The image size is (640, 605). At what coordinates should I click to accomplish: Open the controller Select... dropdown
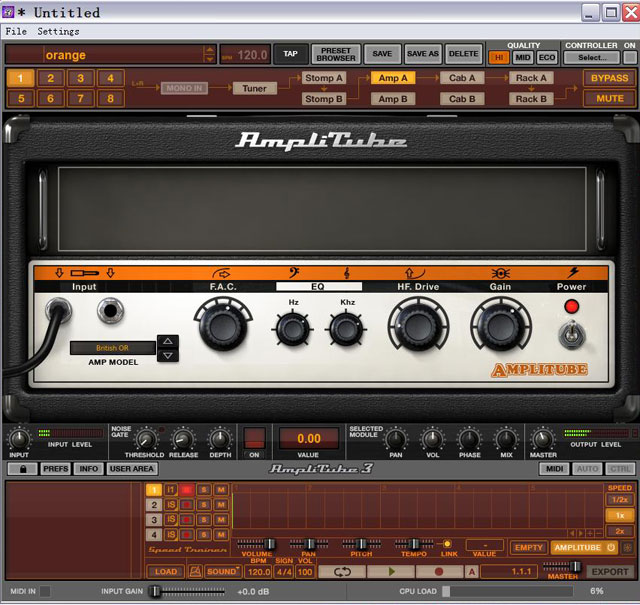(x=592, y=58)
